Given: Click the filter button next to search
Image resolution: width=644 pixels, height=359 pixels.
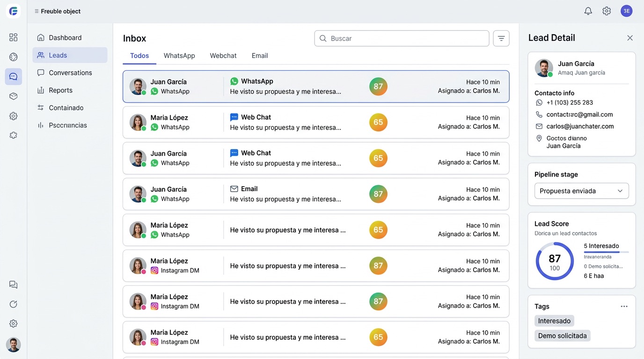Looking at the screenshot, I should pos(501,38).
